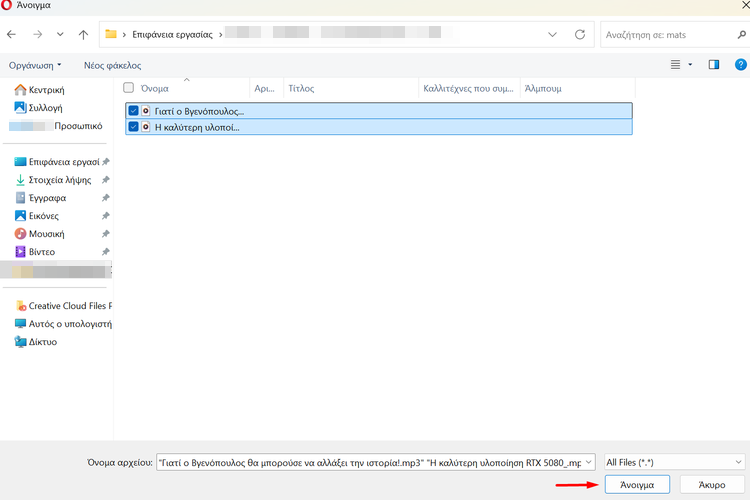Expand the filename field dropdown arrow
This screenshot has width=750, height=500.
[589, 463]
